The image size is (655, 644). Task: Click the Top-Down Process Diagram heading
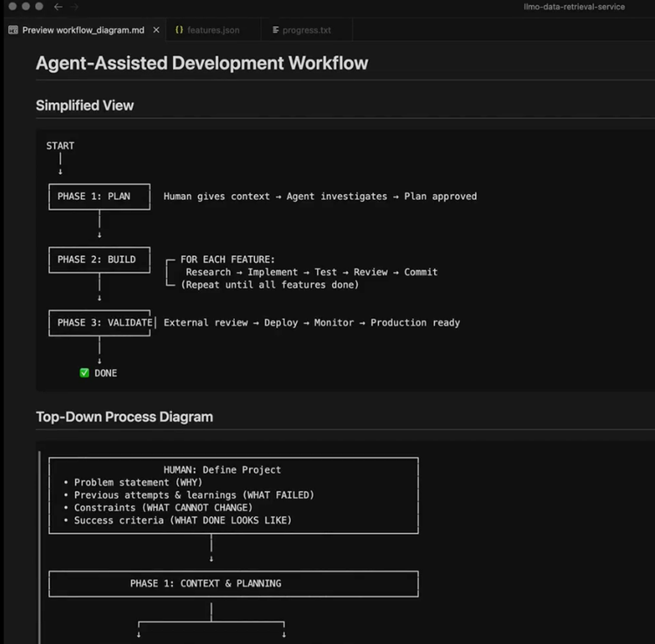[125, 417]
